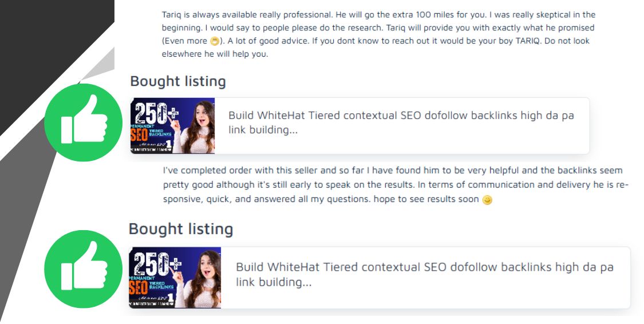Click the woman in upper listing thumbnail
This screenshot has width=644, height=324.
click(x=197, y=127)
